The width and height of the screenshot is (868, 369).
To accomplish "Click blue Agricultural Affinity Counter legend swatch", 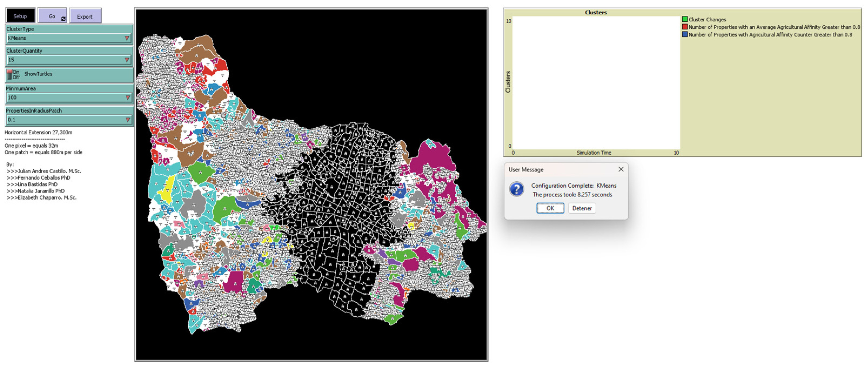I will point(685,34).
